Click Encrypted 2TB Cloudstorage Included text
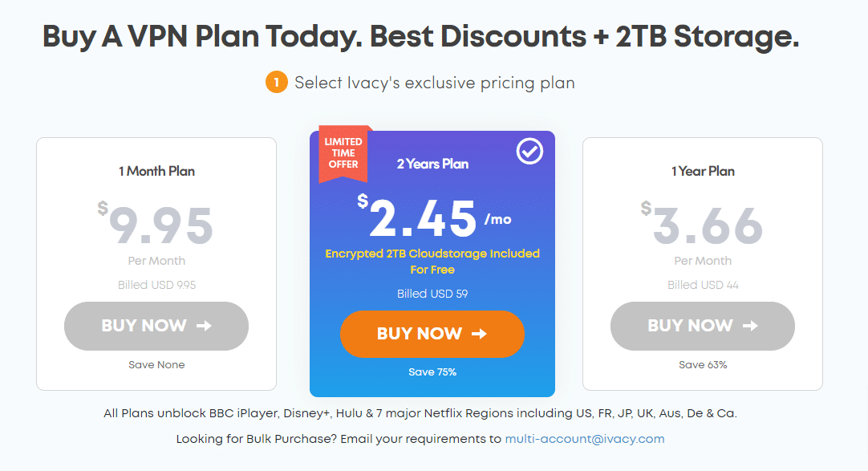 pyautogui.click(x=432, y=254)
